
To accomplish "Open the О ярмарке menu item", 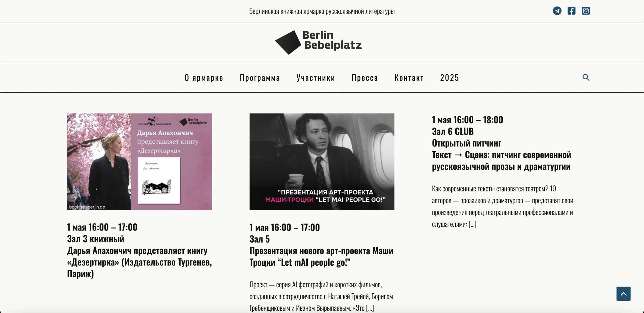I will point(204,77).
